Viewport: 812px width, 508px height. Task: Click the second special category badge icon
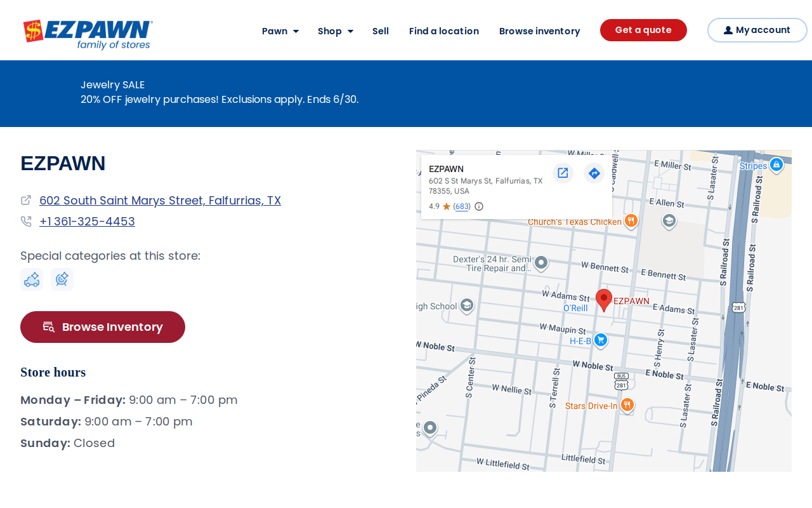(62, 279)
